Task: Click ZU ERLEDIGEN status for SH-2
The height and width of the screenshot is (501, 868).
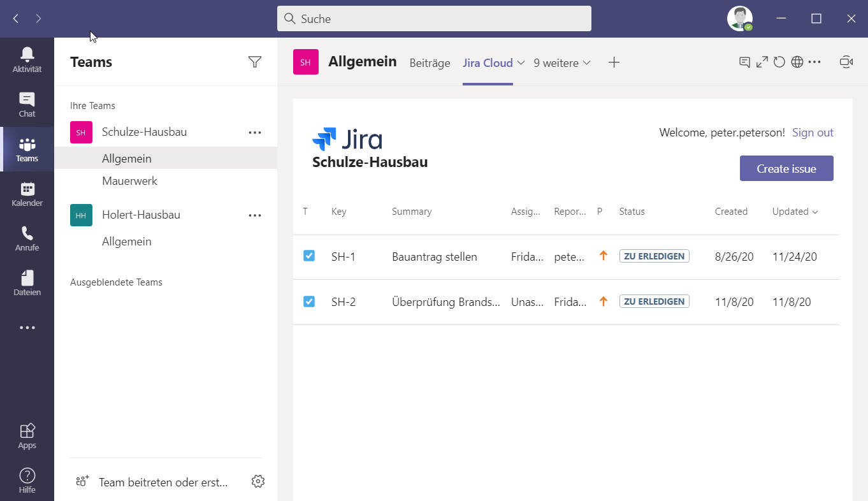Action: 654,301
